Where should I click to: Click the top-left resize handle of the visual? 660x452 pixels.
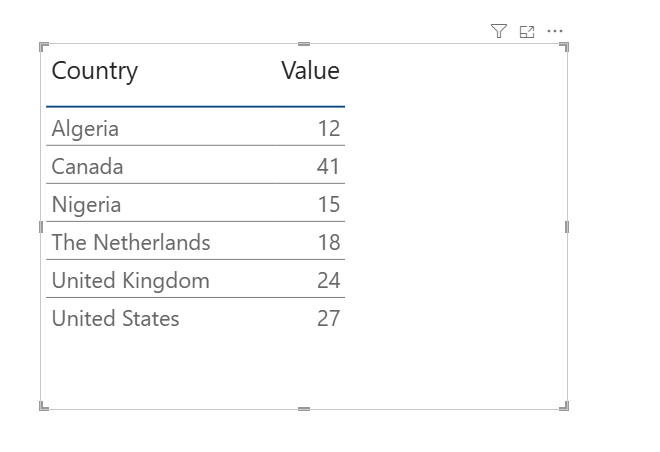point(43,46)
